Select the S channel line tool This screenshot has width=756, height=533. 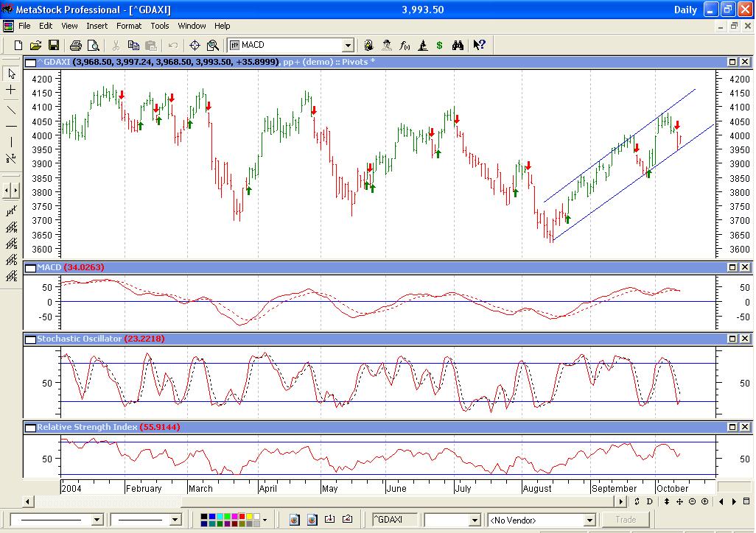[12, 244]
